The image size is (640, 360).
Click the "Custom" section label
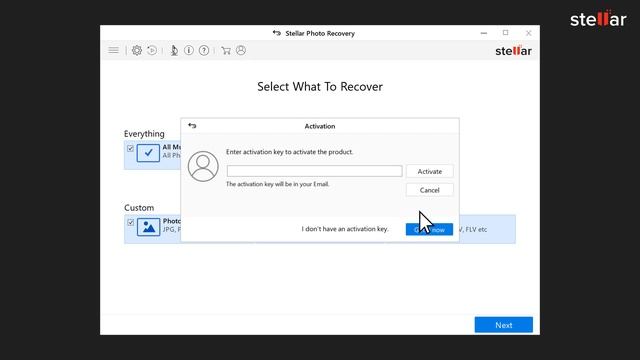139,208
